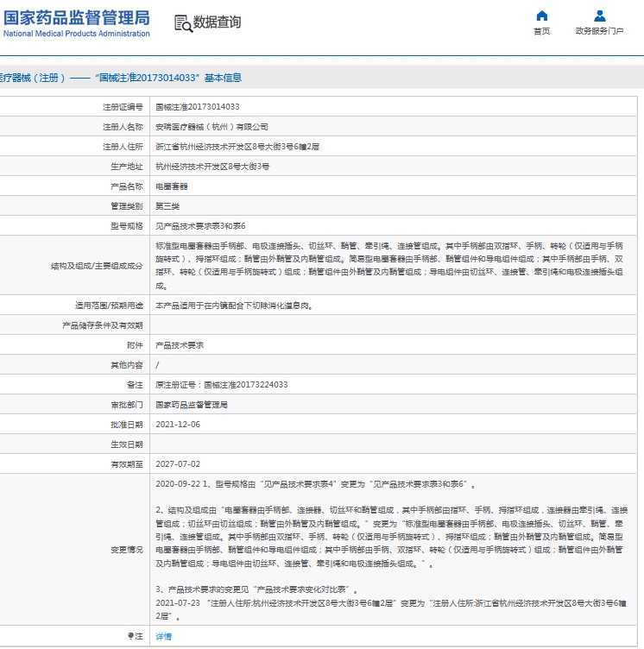Click the 产品储存条件及有效期 row label
The image size is (644, 649).
coord(103,325)
